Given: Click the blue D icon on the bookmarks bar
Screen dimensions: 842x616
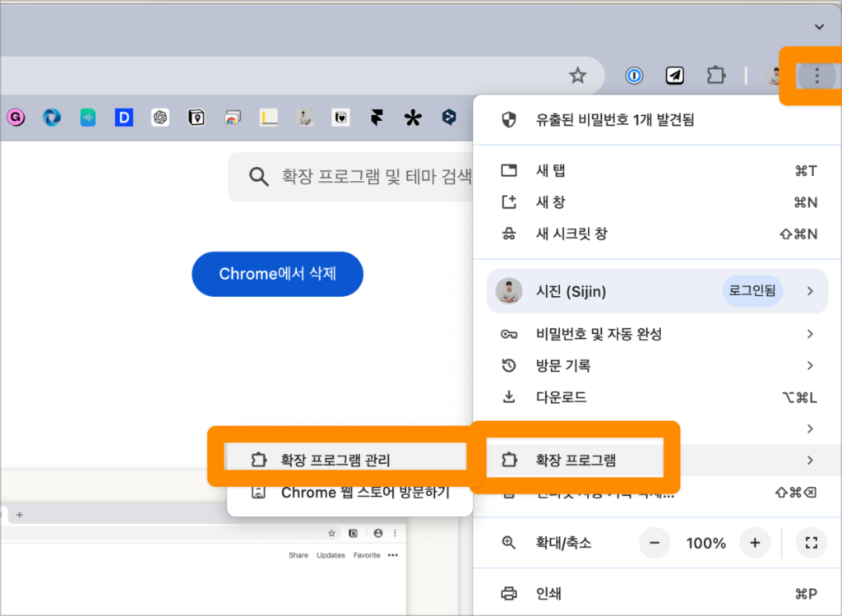Looking at the screenshot, I should [x=123, y=117].
